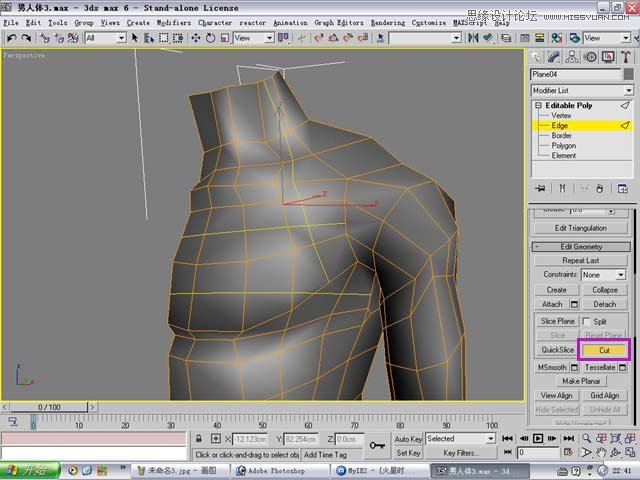Open the Modify command panel tab
The image size is (640, 480).
click(x=554, y=57)
